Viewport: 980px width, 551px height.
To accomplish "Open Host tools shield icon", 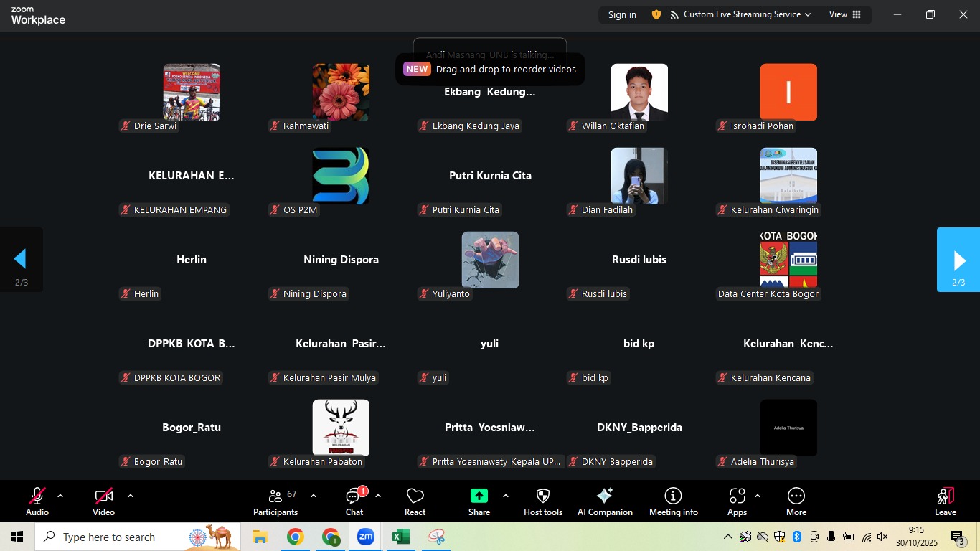I will [x=543, y=501].
